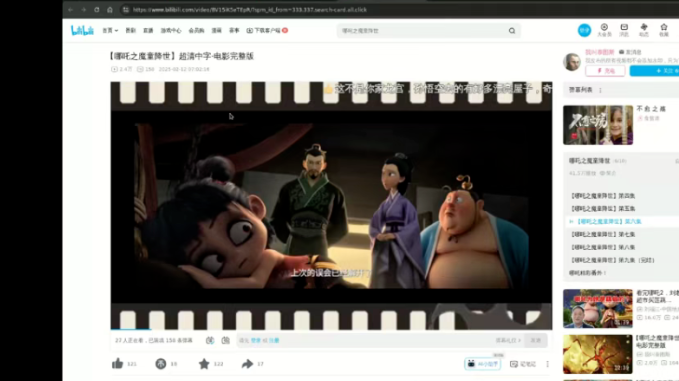The width and height of the screenshot is (679, 381).
Task: Open the 消息 messages icon
Action: click(624, 30)
